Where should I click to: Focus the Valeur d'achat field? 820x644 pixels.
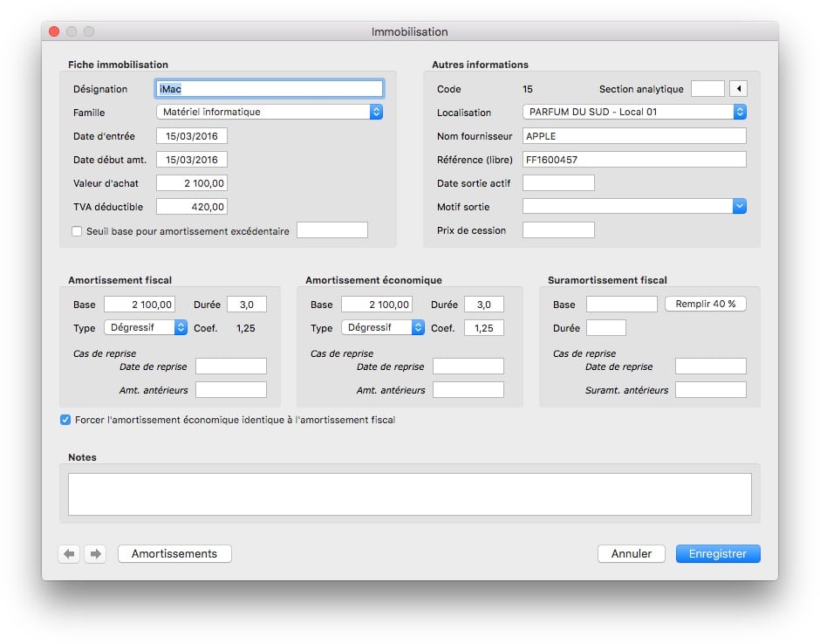[192, 183]
